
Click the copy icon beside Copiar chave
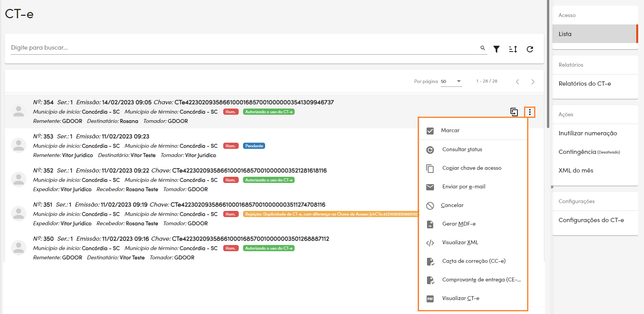pyautogui.click(x=430, y=168)
